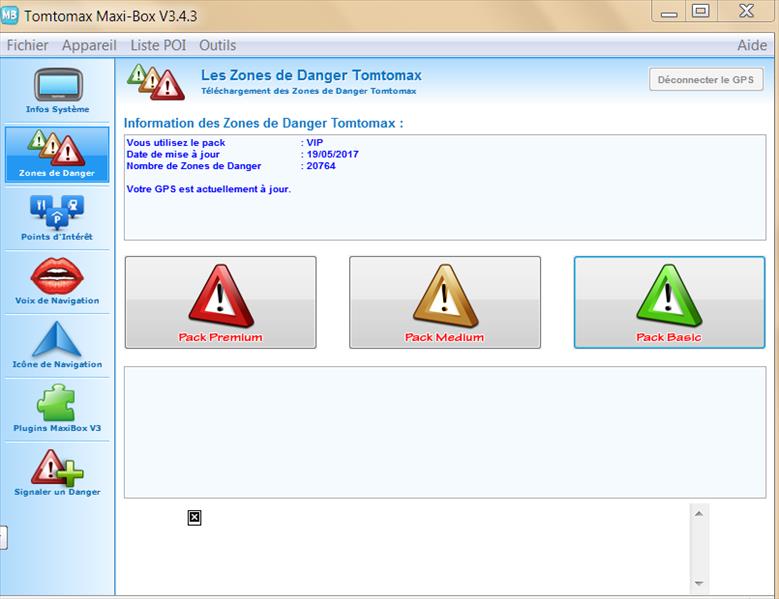
Task: Open the Outils menu
Action: coord(218,45)
